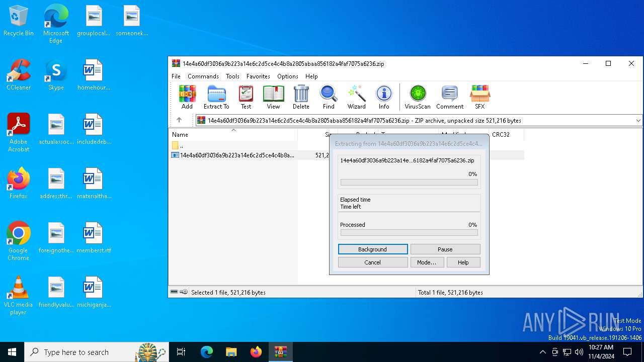Open Adobe Acrobat desktop shortcut
644x362 pixels.
(x=19, y=133)
